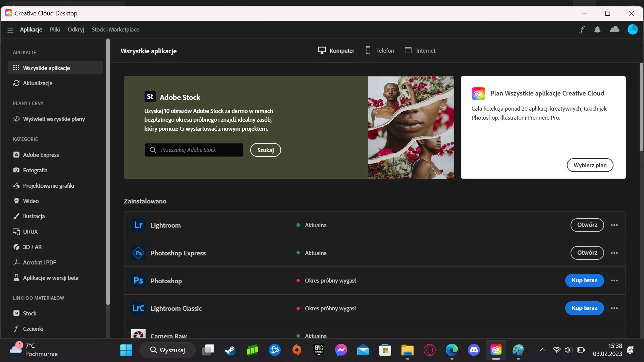
Task: Open the Pliki menu item
Action: [x=55, y=29]
